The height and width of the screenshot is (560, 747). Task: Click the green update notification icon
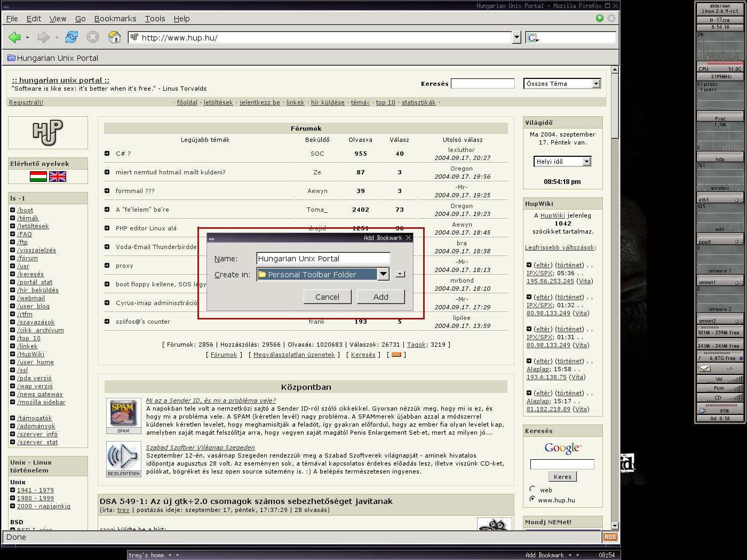click(x=600, y=18)
